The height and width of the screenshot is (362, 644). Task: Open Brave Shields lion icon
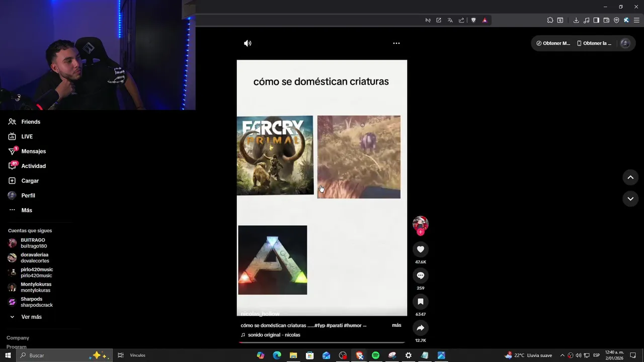tap(473, 20)
